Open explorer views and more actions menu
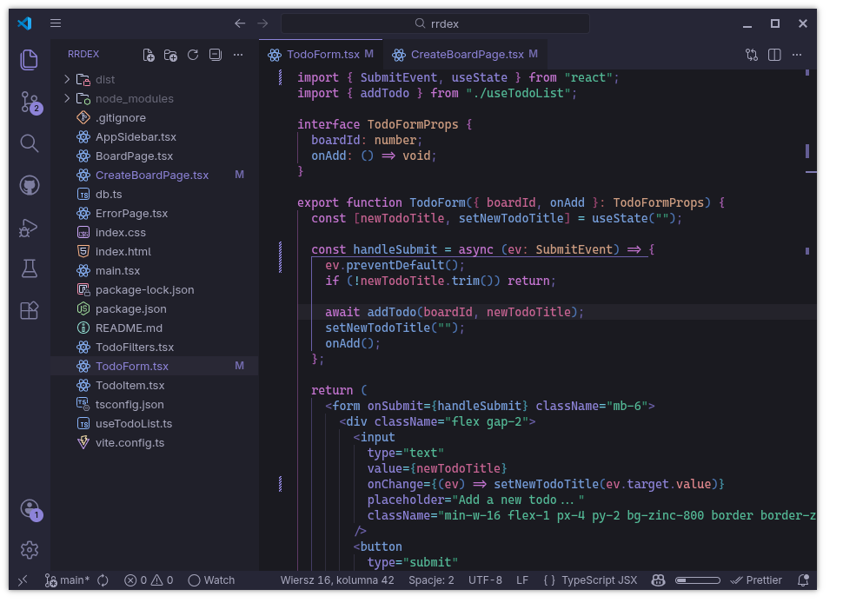The width and height of the screenshot is (843, 616). (237, 55)
